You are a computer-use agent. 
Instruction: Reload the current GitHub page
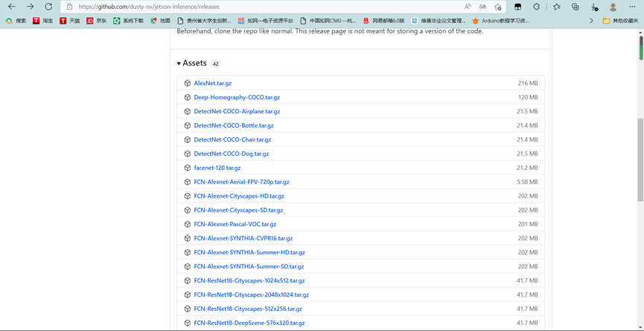[x=48, y=7]
